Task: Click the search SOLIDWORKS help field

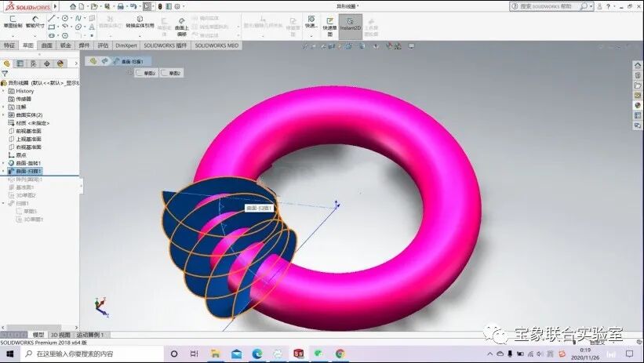Action: [545, 6]
